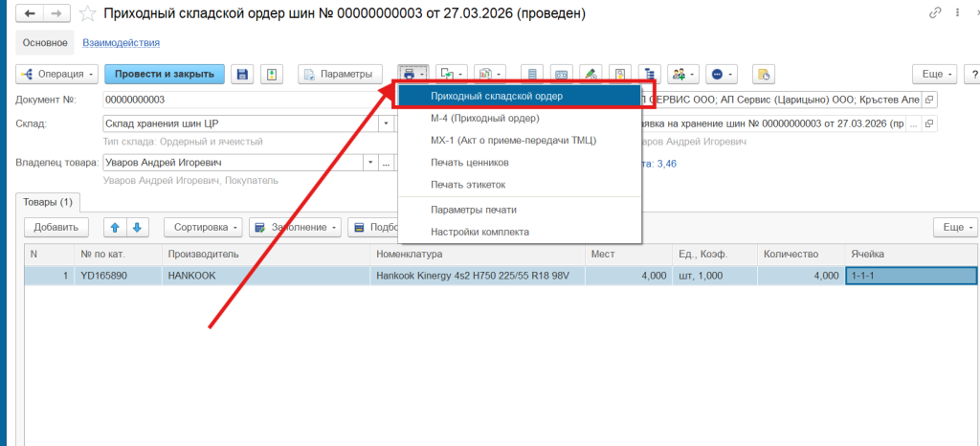Click the post document icon next to save

pyautogui.click(x=271, y=74)
